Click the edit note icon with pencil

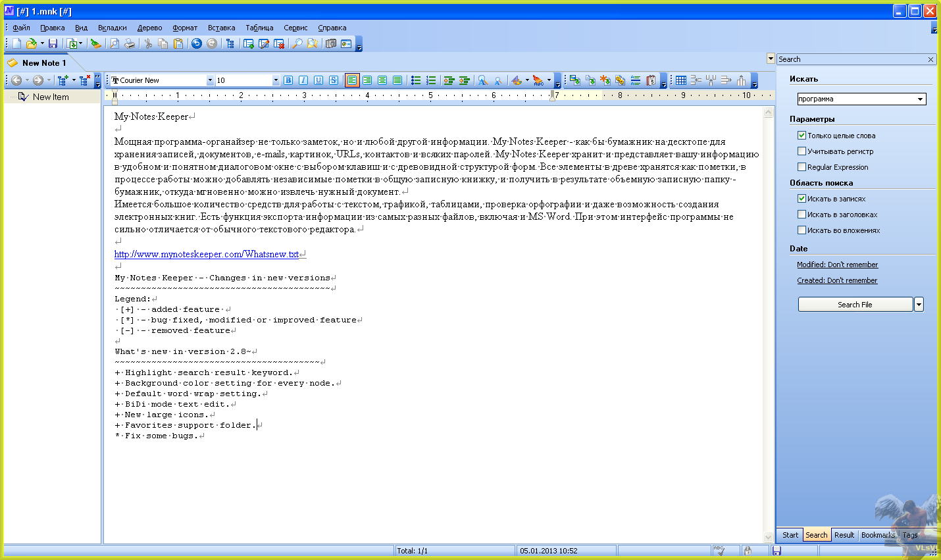point(264,43)
